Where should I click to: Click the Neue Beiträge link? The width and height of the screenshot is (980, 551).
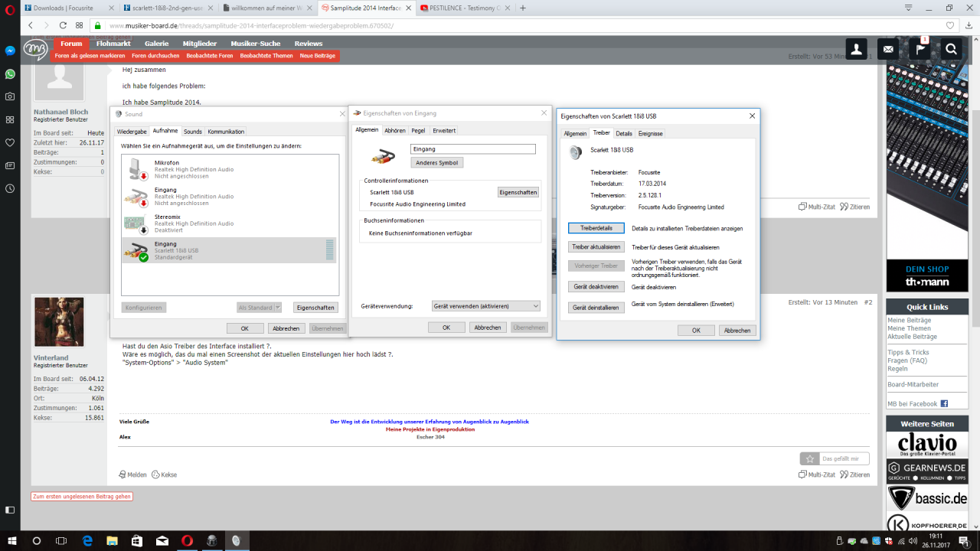pyautogui.click(x=318, y=56)
